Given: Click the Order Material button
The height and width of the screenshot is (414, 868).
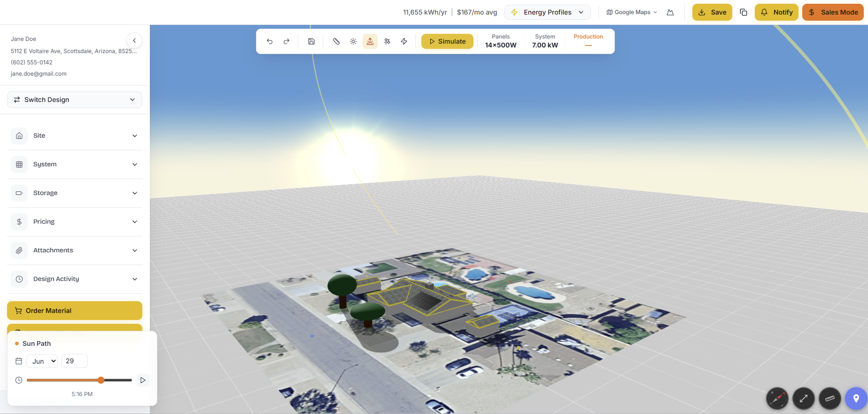Looking at the screenshot, I should [x=75, y=311].
